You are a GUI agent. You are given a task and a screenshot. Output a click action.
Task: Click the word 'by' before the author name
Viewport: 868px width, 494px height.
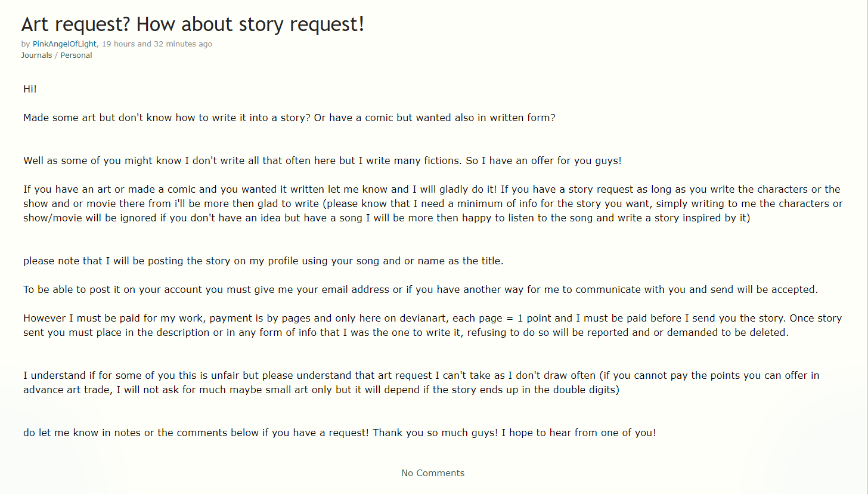pyautogui.click(x=26, y=44)
